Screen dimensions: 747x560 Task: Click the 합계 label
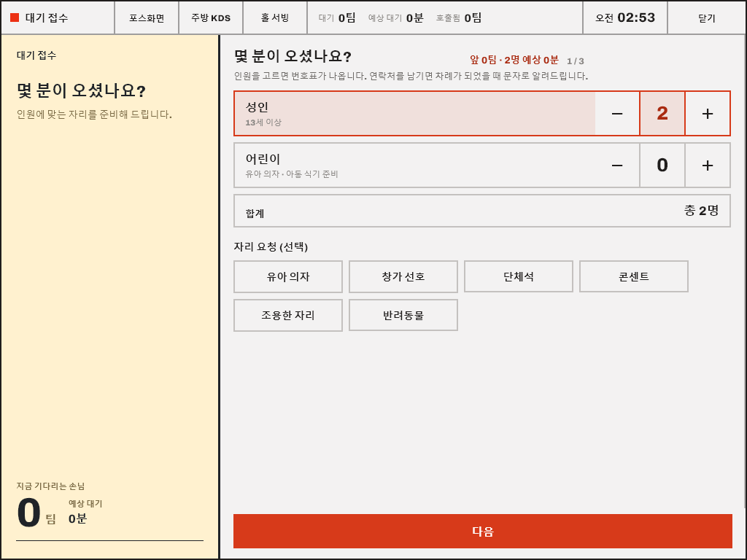[x=255, y=214]
